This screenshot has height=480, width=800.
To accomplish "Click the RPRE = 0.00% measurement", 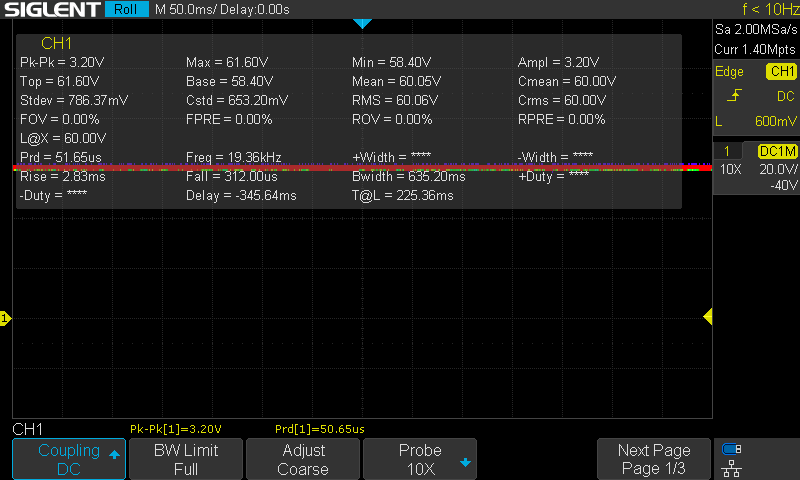I will tap(561, 119).
